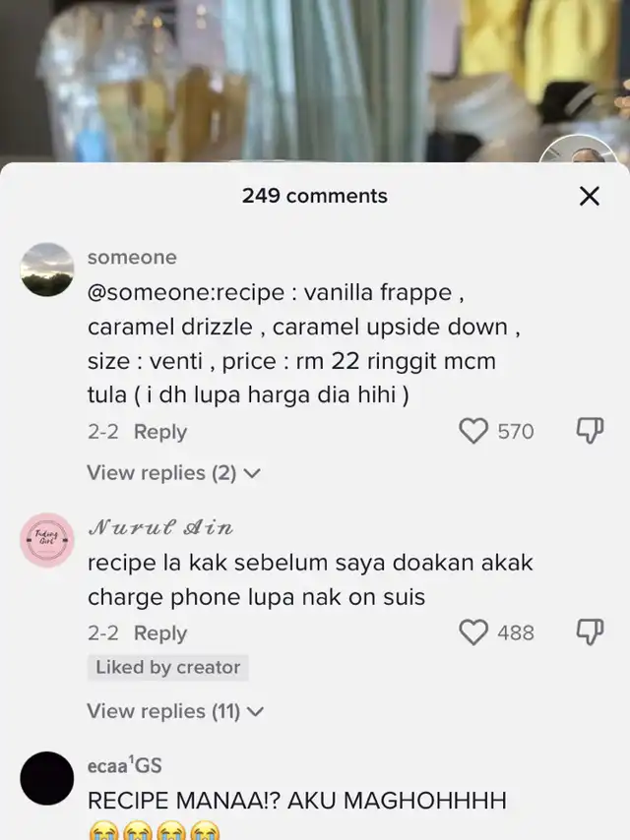Open Nurul Ain username link
630x840 pixels.
(x=160, y=528)
